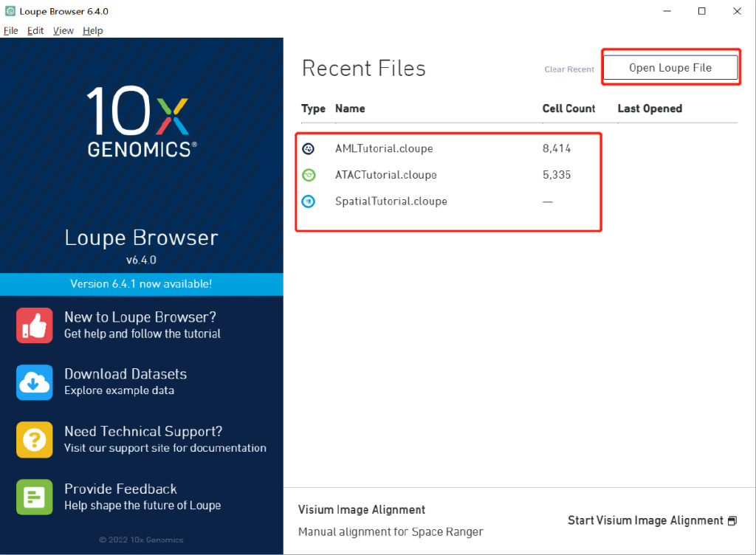Click the 10x Genomics logo
Screen dimensions: 756x555
(141, 122)
